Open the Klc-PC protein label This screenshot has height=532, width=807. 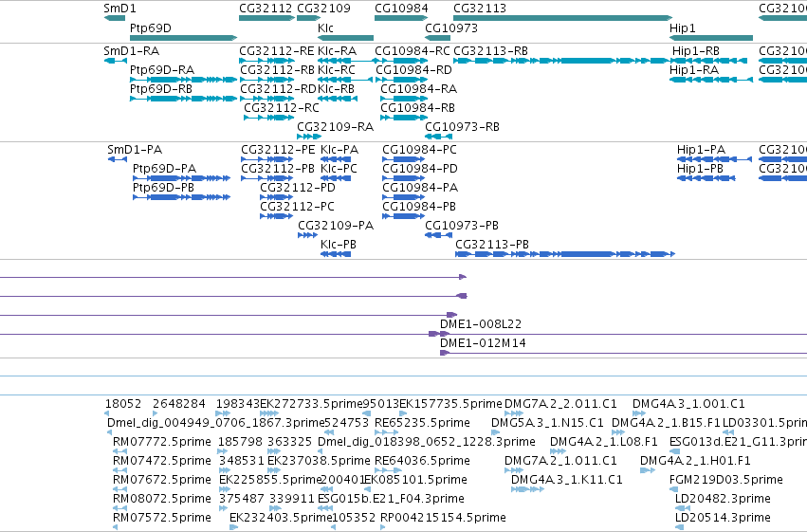coord(339,169)
